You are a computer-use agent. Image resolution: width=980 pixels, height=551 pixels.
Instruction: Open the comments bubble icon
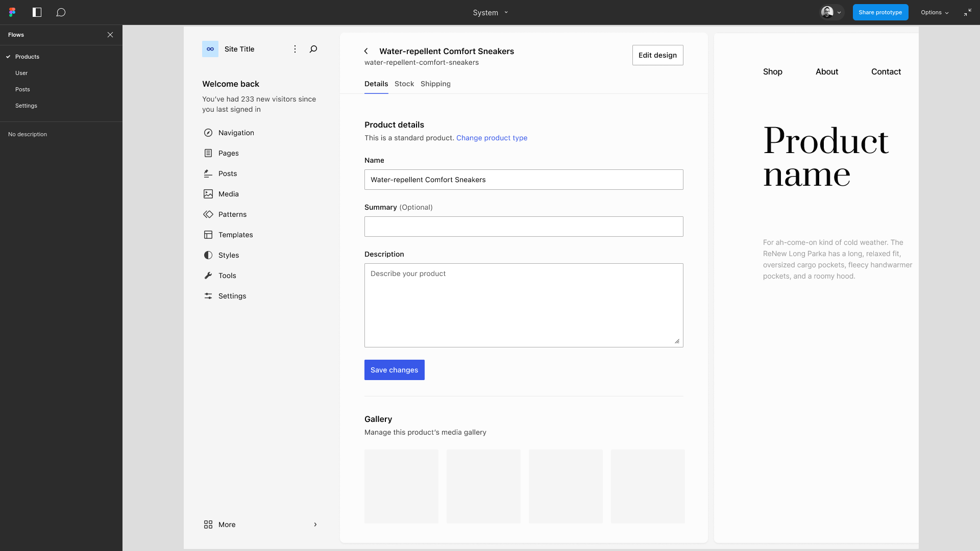(x=61, y=12)
